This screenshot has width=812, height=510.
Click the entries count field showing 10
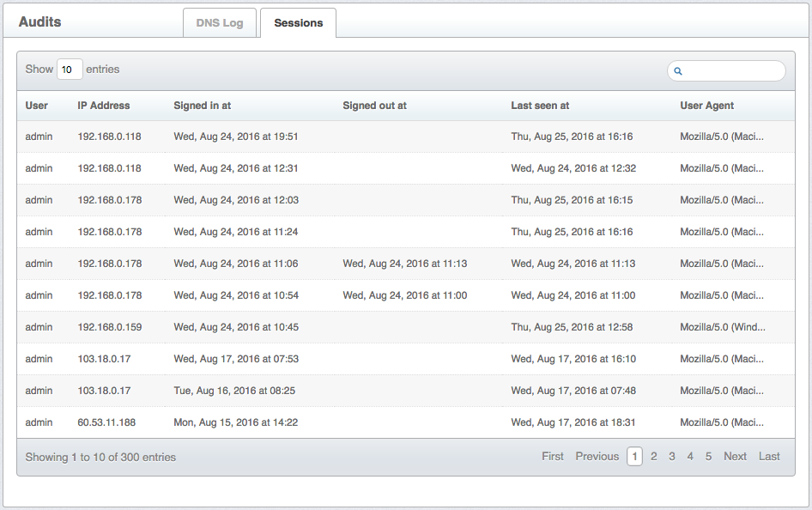pyautogui.click(x=70, y=70)
